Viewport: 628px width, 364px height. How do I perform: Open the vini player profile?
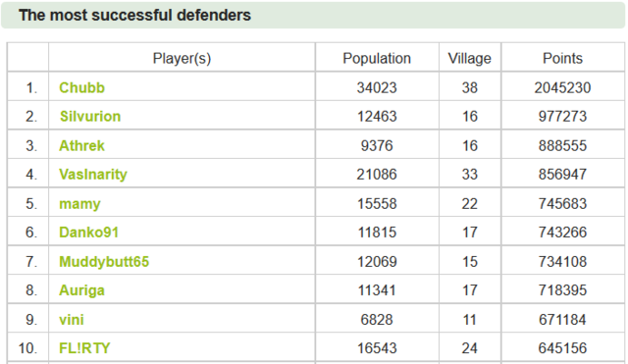72,320
